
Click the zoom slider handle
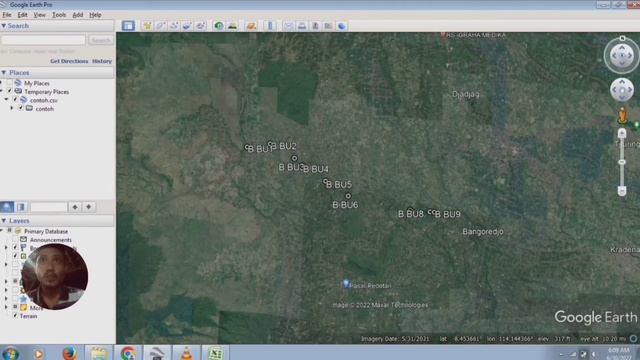(x=622, y=162)
